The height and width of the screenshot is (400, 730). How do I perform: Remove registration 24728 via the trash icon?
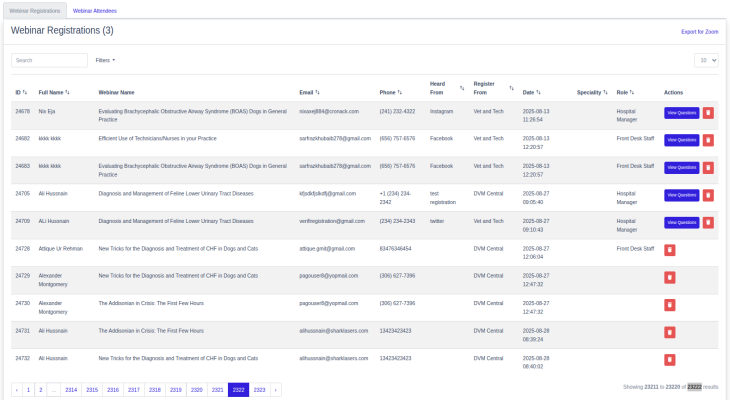tap(669, 250)
